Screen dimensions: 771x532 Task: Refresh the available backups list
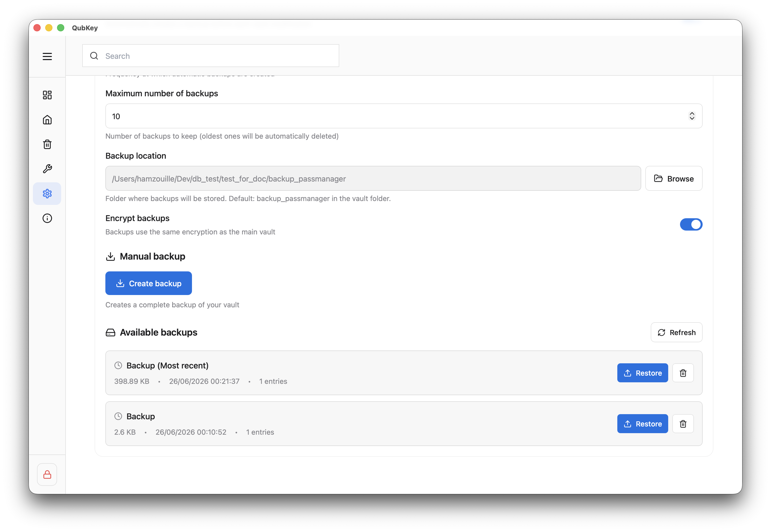[x=676, y=332]
